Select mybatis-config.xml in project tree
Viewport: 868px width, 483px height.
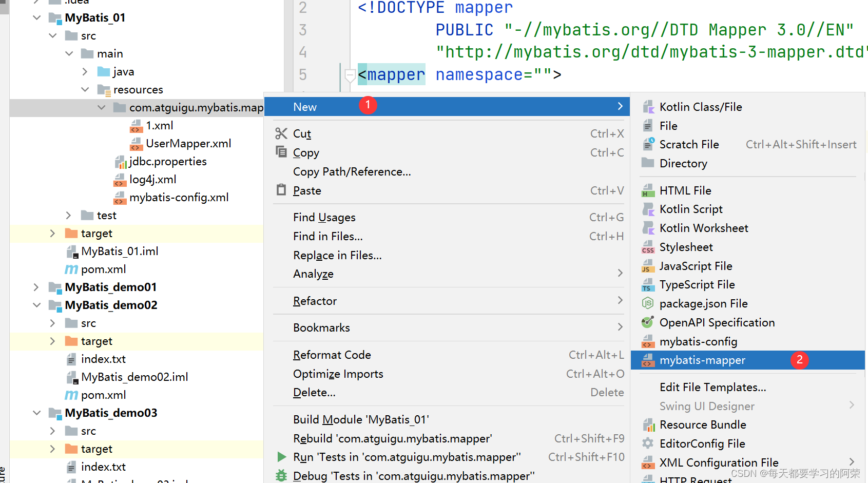[179, 198]
